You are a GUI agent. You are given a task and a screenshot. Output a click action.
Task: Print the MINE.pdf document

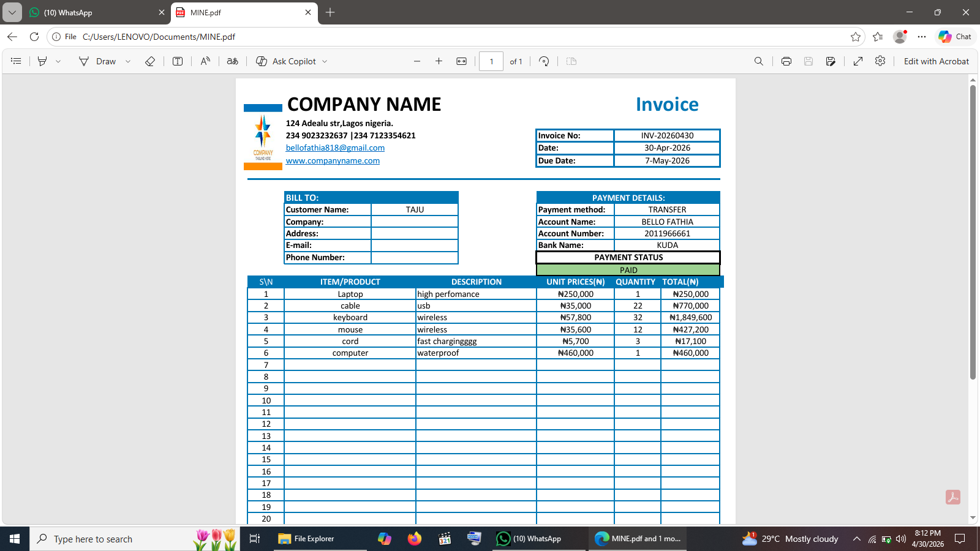786,61
